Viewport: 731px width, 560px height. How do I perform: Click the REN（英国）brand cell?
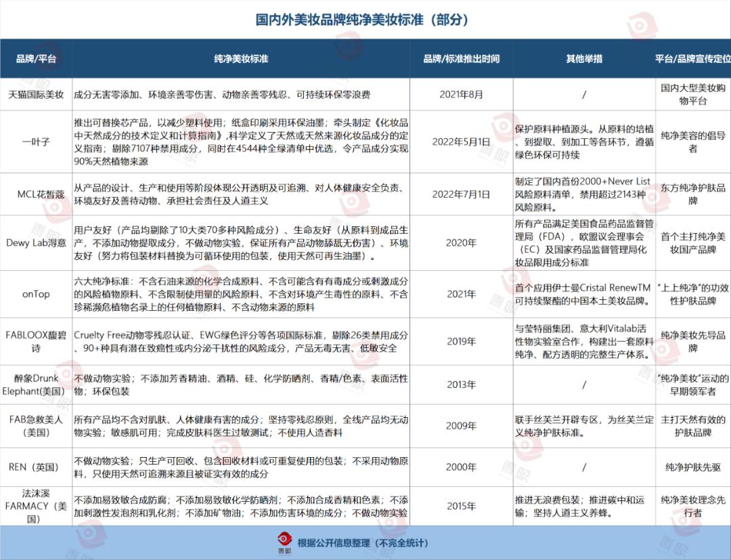[36, 467]
